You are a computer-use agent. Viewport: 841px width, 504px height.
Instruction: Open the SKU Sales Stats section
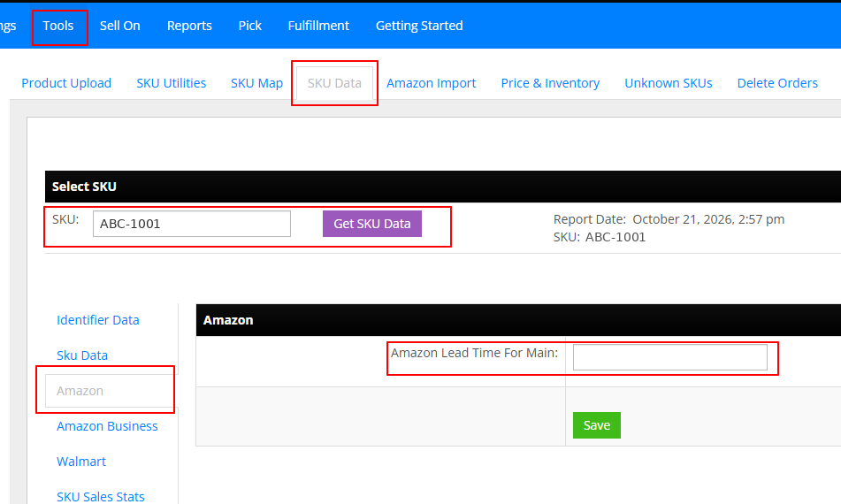pos(101,497)
